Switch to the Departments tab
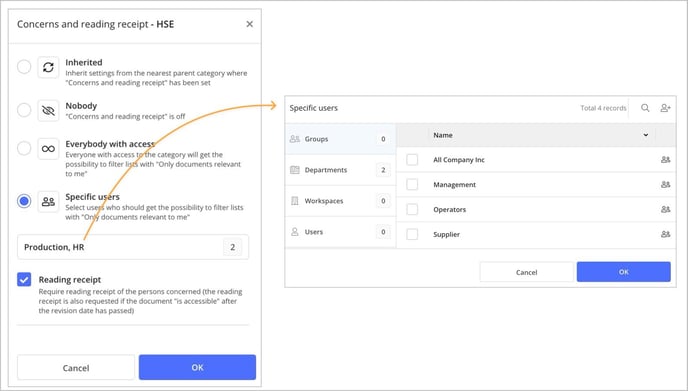Viewport: 688px width, 391px height. [340, 170]
